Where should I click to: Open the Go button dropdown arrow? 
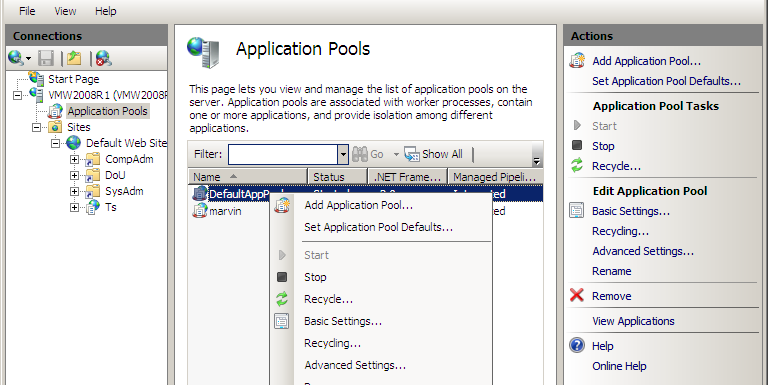[x=396, y=154]
